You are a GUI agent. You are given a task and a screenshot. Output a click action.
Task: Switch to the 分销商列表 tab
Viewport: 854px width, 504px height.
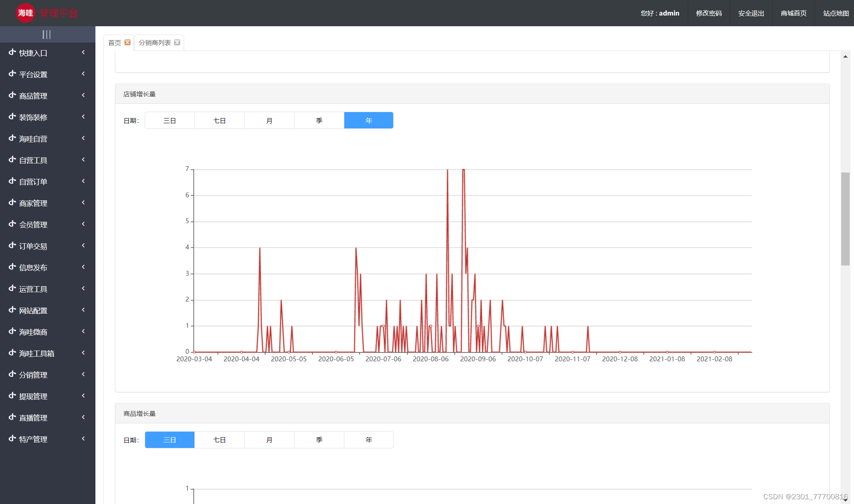click(x=155, y=43)
